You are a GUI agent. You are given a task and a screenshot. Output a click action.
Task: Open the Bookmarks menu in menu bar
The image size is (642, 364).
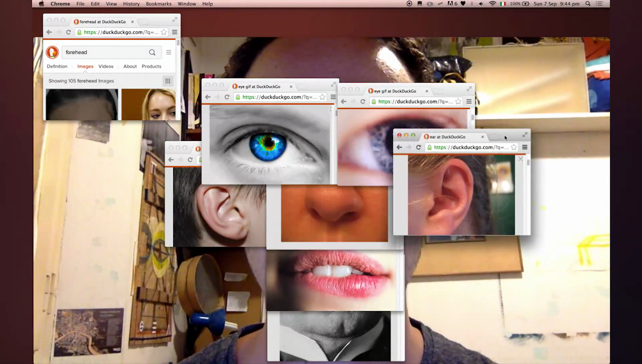click(x=158, y=4)
